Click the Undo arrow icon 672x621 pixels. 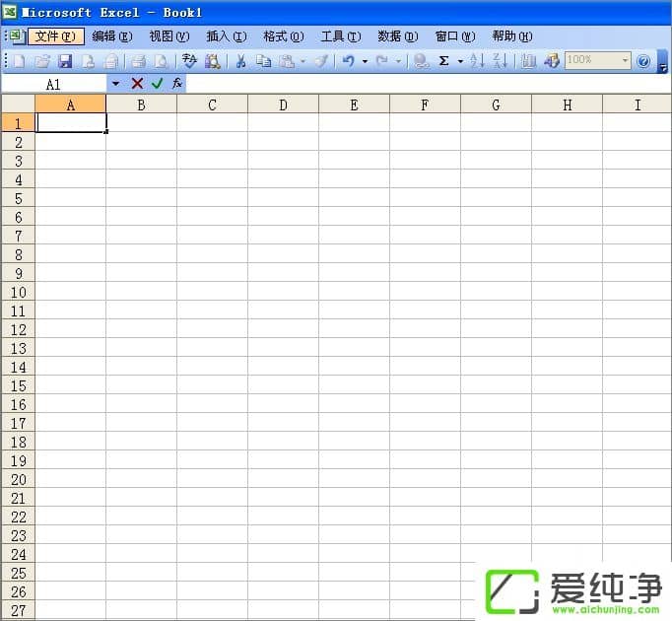tap(349, 61)
